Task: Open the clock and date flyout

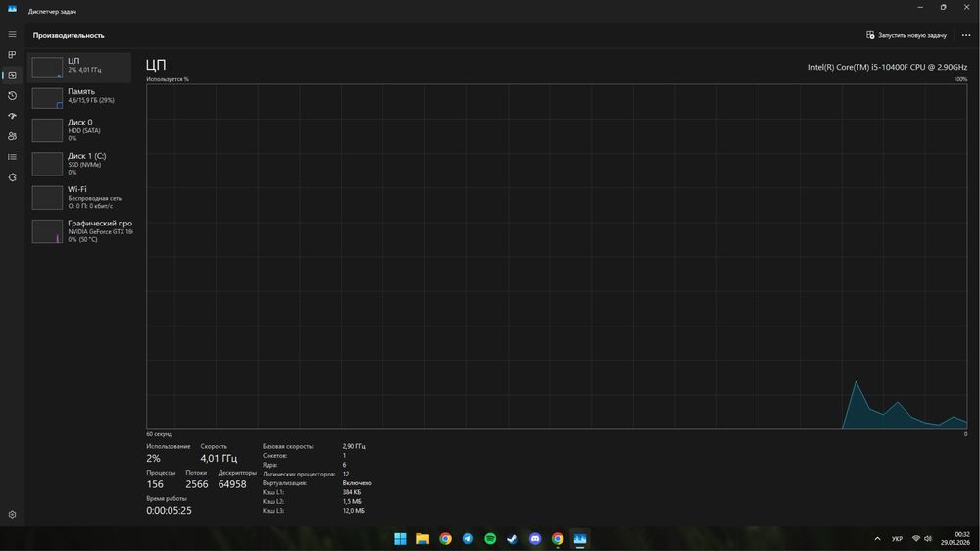Action: pyautogui.click(x=955, y=539)
